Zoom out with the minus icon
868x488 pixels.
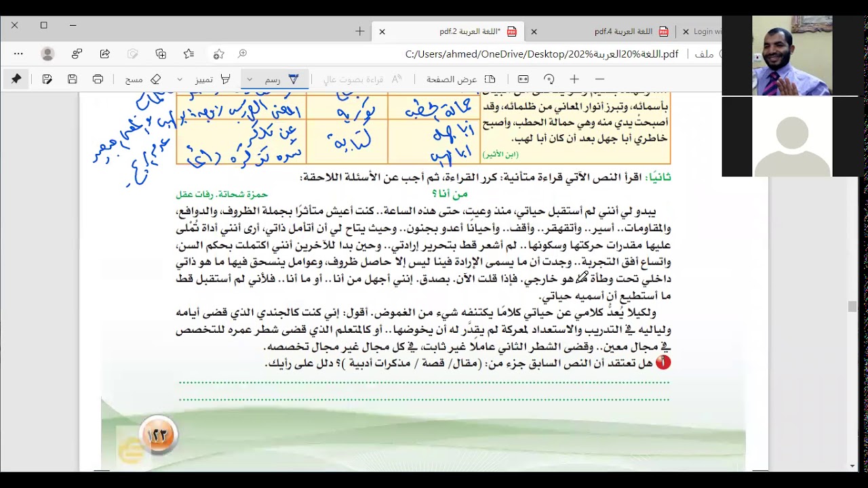[x=599, y=79]
